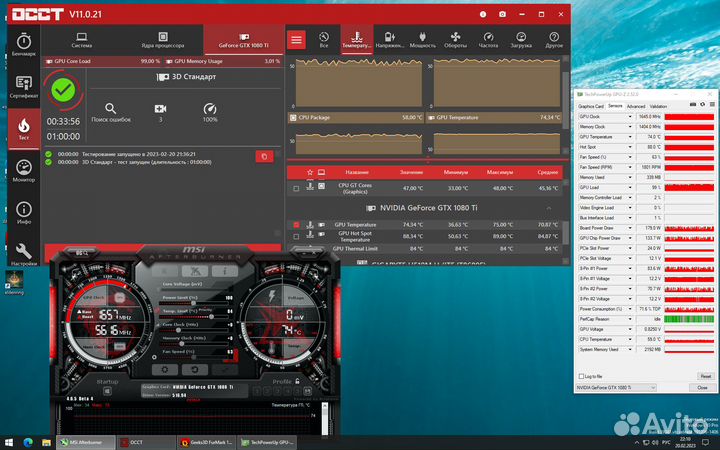The image size is (720, 450).
Task: Switch to the System tab in OCCT
Action: coord(82,40)
